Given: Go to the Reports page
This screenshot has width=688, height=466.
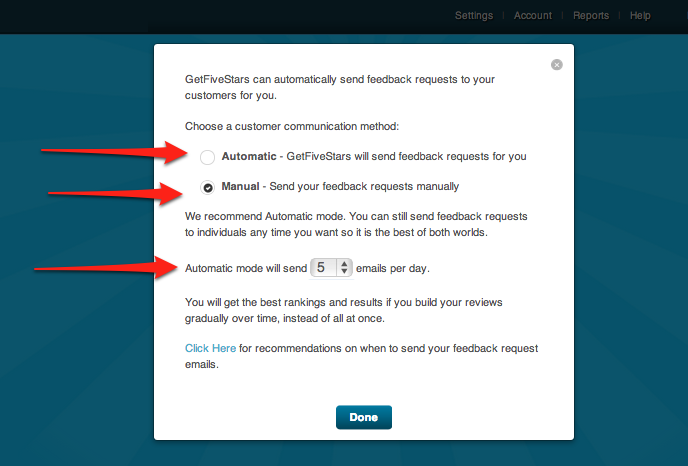Looking at the screenshot, I should pos(591,16).
